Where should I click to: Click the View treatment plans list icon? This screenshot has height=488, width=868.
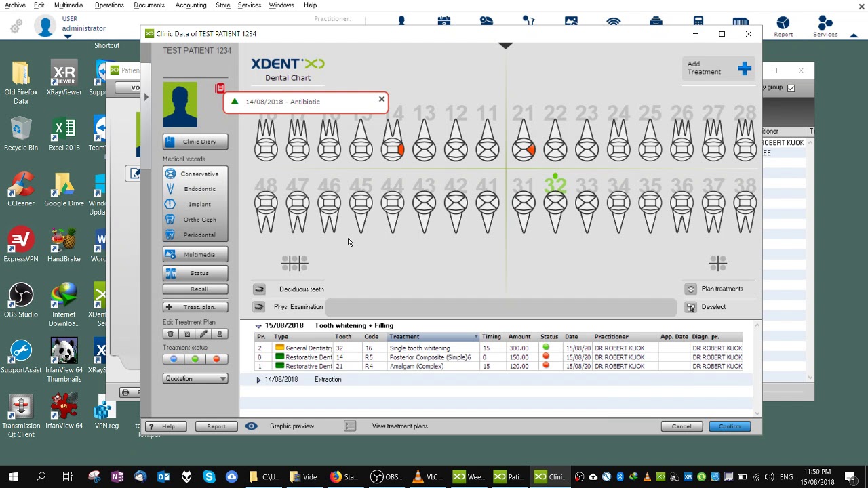tap(350, 426)
